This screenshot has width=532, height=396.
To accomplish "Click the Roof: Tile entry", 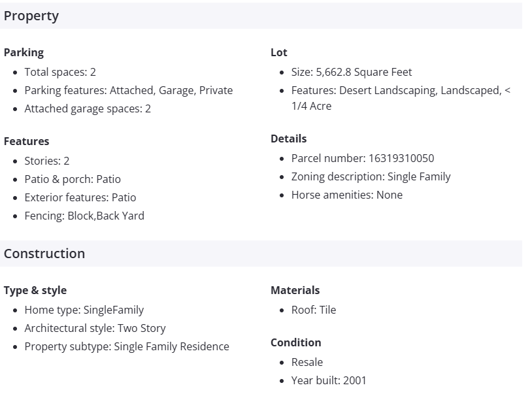I will pos(314,310).
